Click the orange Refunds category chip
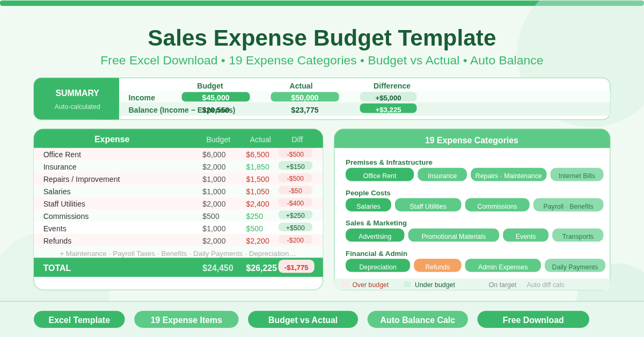 [x=437, y=265]
